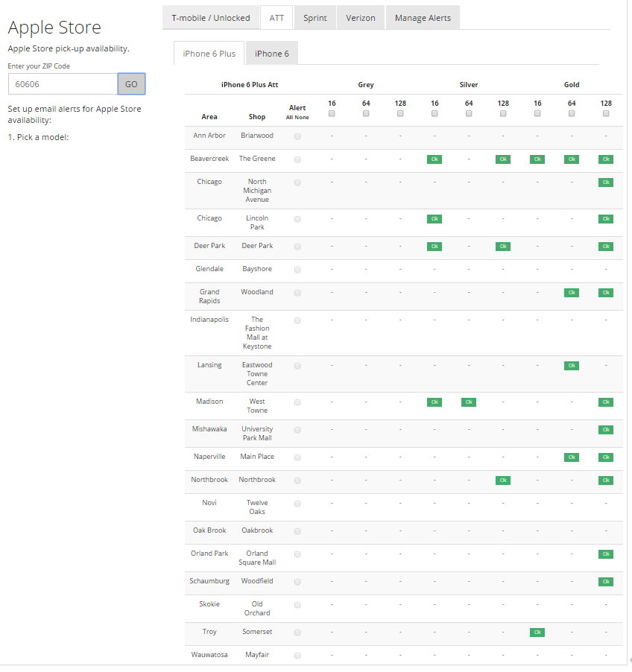Click the None link under Alert
Image resolution: width=632 pixels, height=672 pixels.
tap(302, 118)
